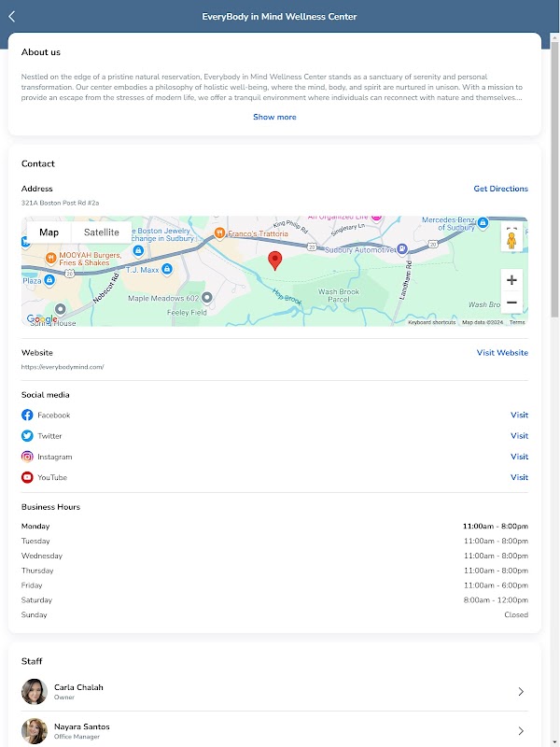Visit the YouTube channel link

(520, 477)
